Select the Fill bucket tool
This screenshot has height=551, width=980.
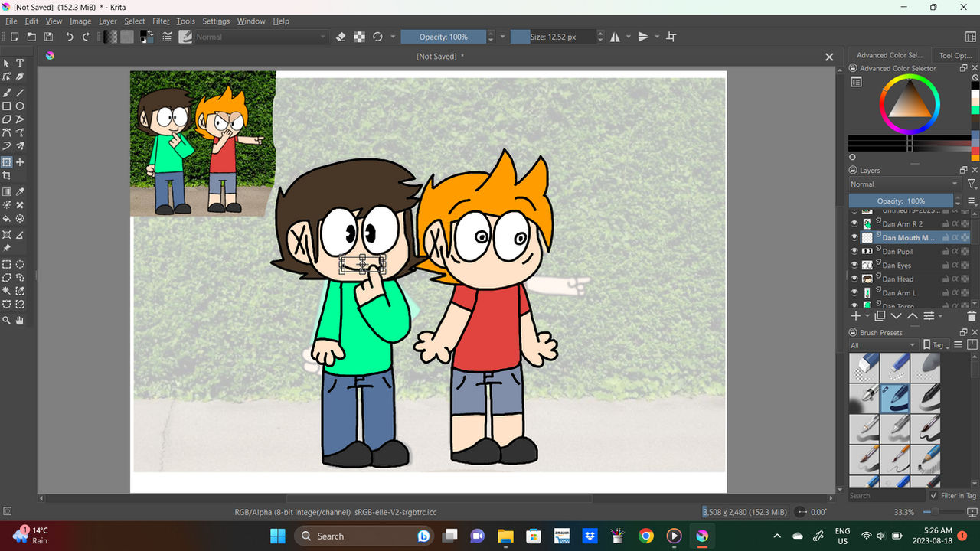[7, 218]
